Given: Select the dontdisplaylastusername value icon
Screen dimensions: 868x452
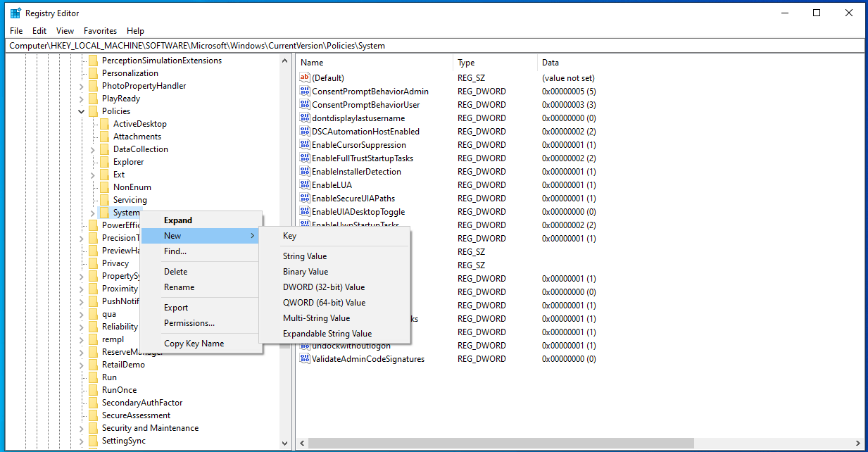Looking at the screenshot, I should point(305,118).
